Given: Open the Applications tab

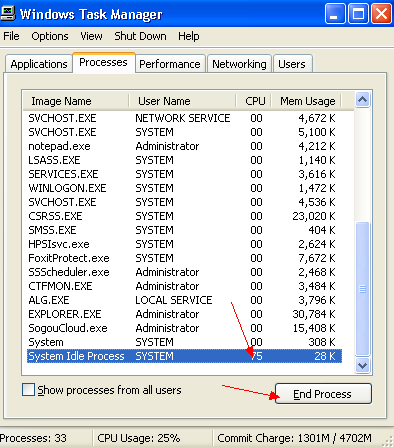Looking at the screenshot, I should click(39, 64).
